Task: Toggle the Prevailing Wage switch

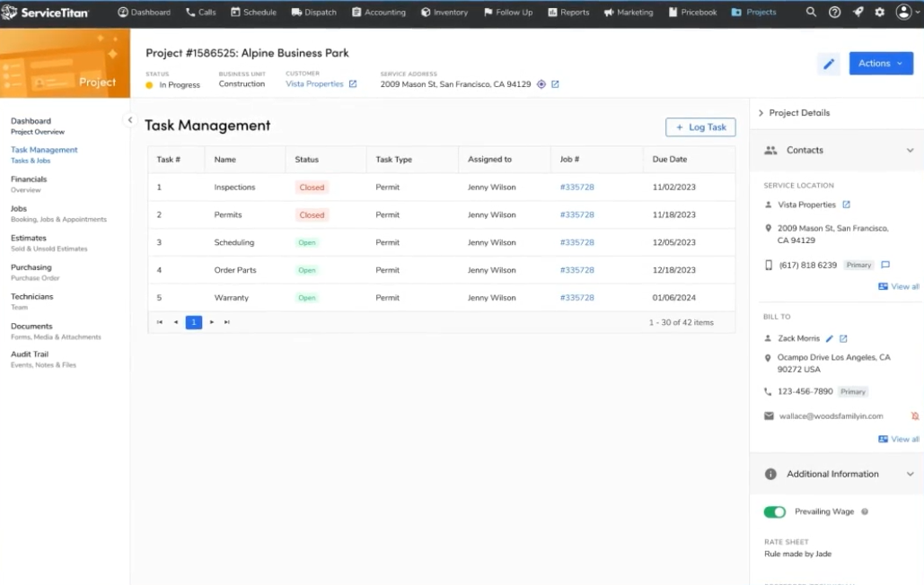Action: (774, 511)
